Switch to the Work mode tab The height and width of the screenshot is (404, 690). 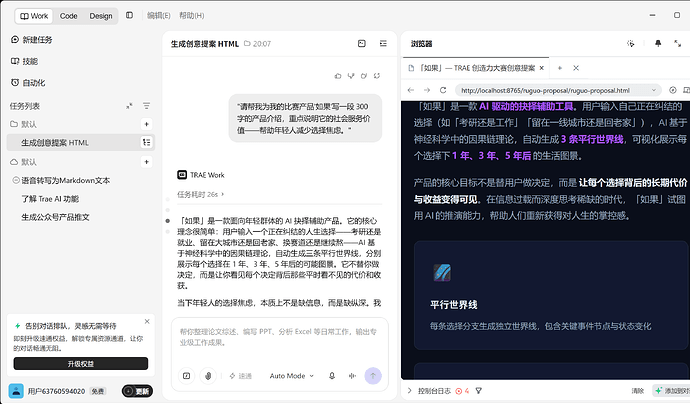coord(34,16)
